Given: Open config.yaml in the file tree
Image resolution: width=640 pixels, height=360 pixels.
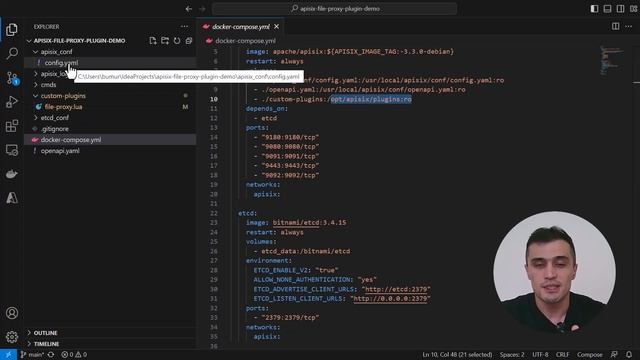Looking at the screenshot, I should click(61, 63).
